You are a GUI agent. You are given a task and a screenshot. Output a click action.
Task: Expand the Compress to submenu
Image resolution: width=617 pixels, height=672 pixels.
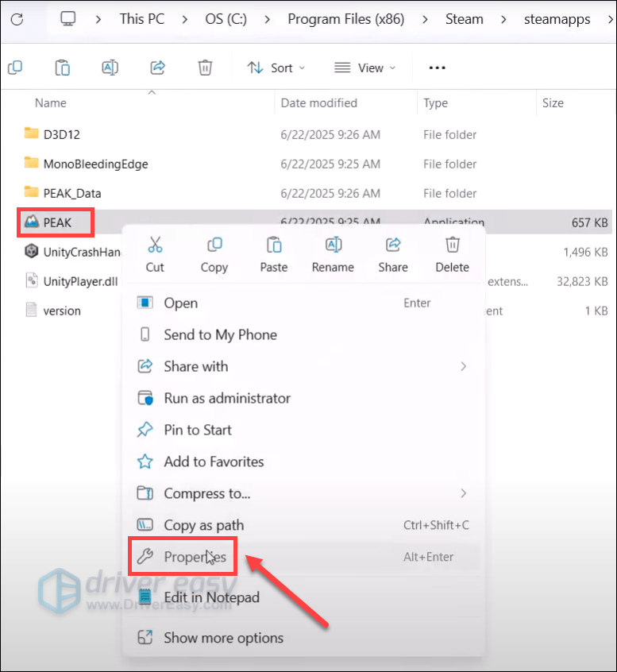[x=463, y=493]
